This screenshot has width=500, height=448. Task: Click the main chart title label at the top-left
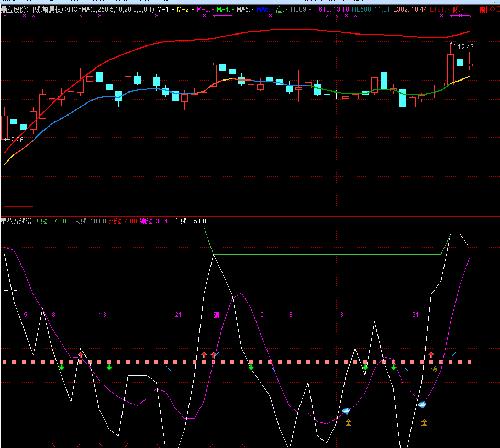click(x=14, y=9)
